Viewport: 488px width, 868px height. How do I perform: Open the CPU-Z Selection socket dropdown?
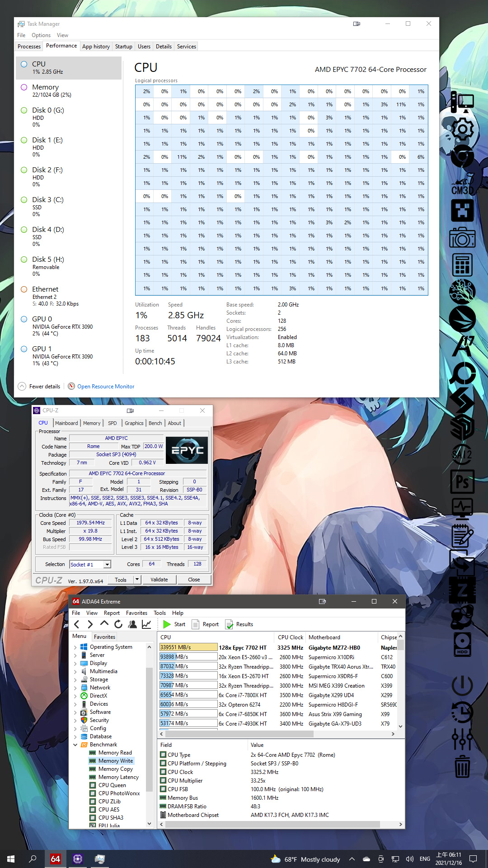(107, 565)
